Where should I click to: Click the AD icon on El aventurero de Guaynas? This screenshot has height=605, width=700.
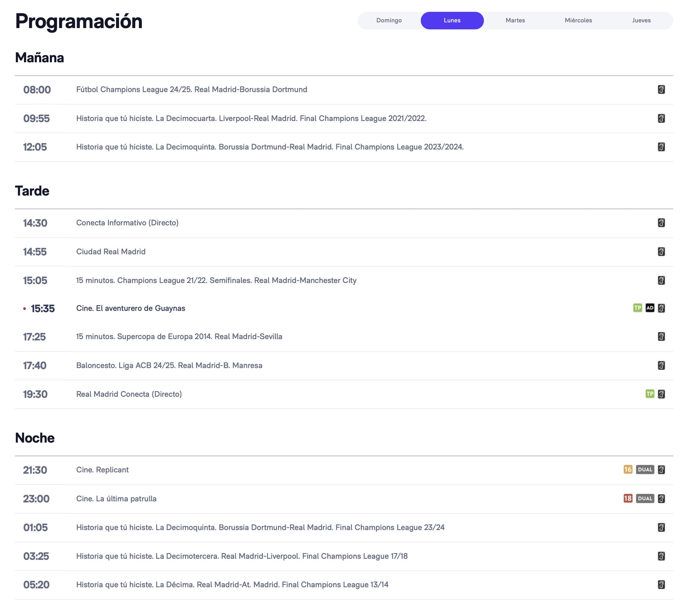click(649, 308)
